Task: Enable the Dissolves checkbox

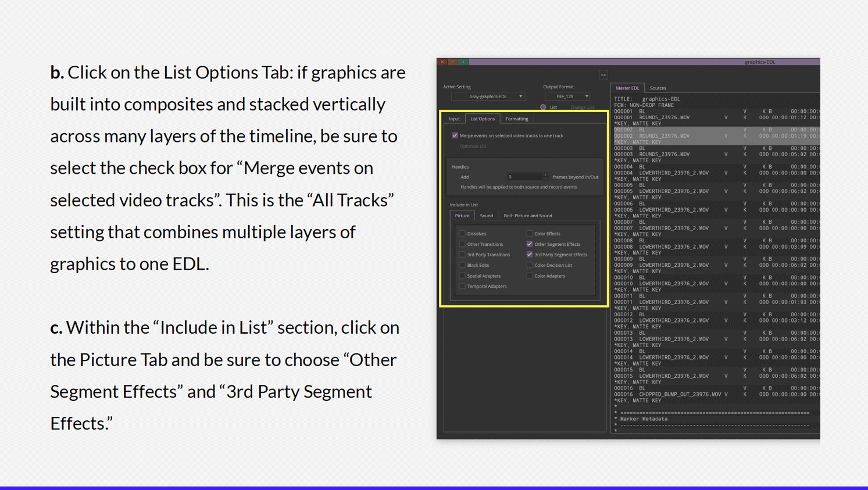Action: click(462, 234)
